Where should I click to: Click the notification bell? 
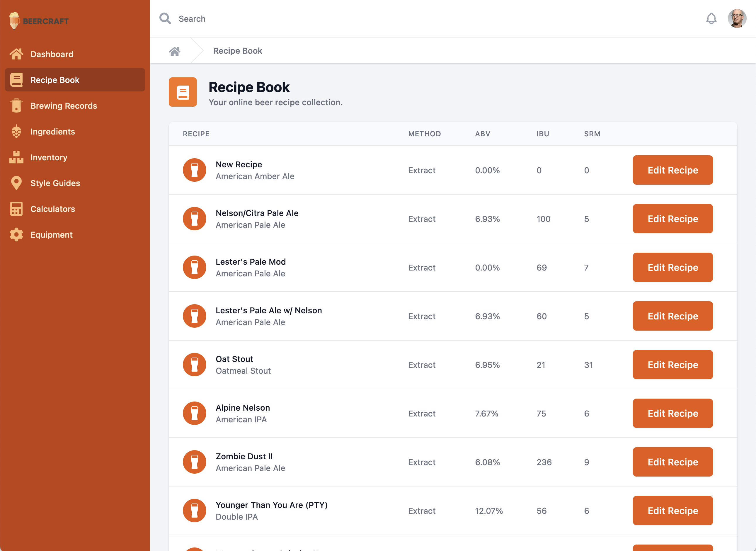[x=711, y=18]
